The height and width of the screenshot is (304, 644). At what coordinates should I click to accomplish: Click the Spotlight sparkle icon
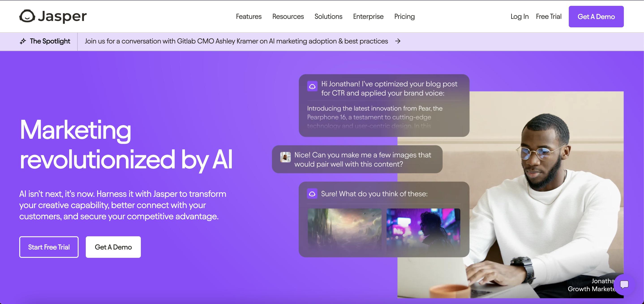pos(23,41)
